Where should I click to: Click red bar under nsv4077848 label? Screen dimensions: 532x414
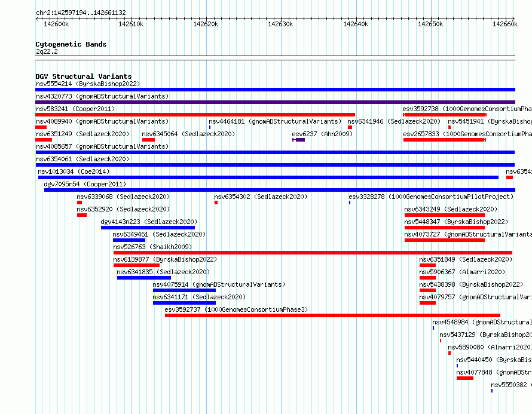(465, 378)
